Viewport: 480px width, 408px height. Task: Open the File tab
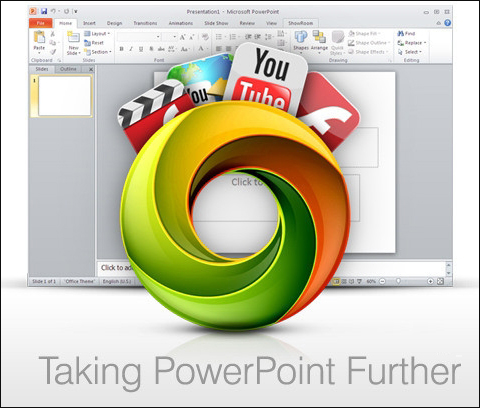coord(41,23)
